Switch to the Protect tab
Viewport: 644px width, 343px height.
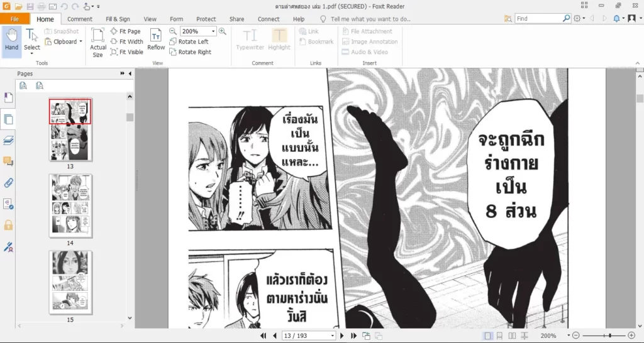click(206, 19)
